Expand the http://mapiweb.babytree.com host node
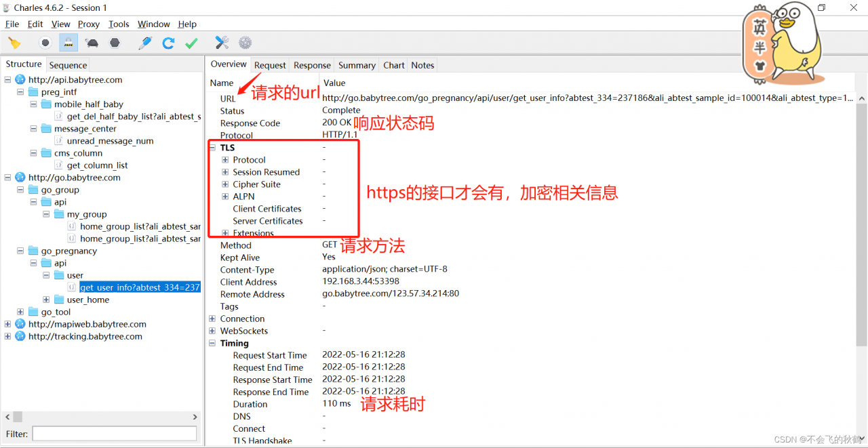Viewport: 868px width, 448px height. pyautogui.click(x=8, y=324)
